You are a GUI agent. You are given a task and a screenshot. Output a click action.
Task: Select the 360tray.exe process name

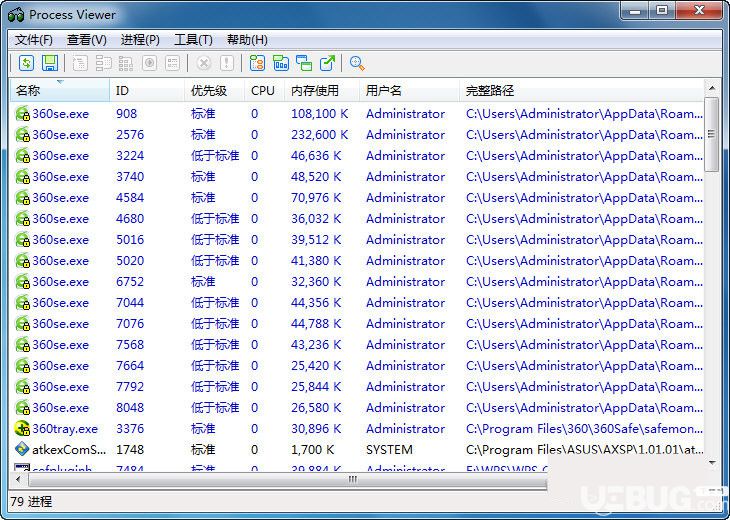click(65, 429)
